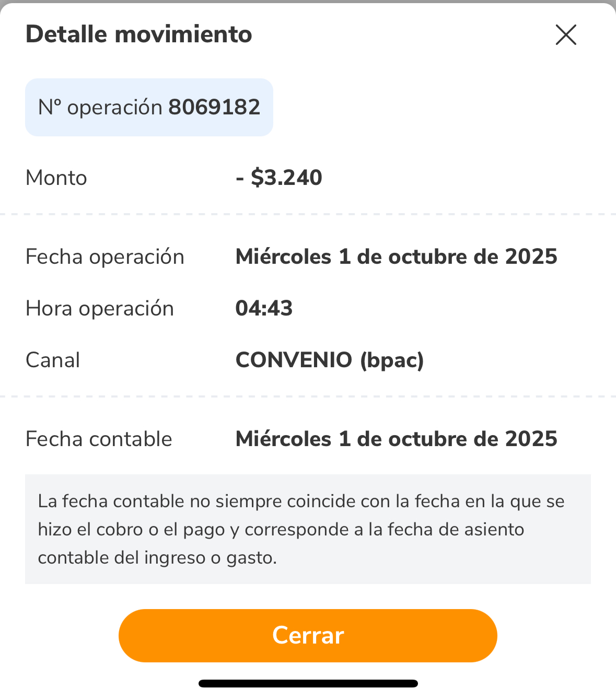Image resolution: width=616 pixels, height=700 pixels.
Task: Tap the Hora operación label
Action: point(100,309)
